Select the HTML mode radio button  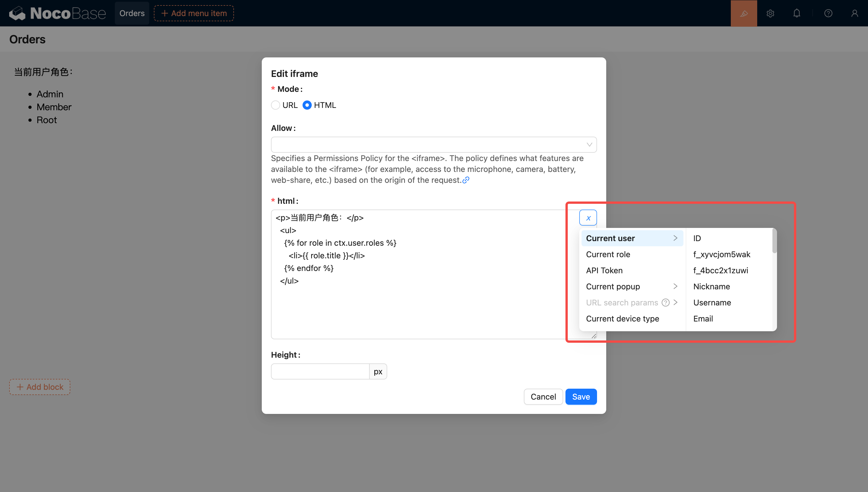307,105
